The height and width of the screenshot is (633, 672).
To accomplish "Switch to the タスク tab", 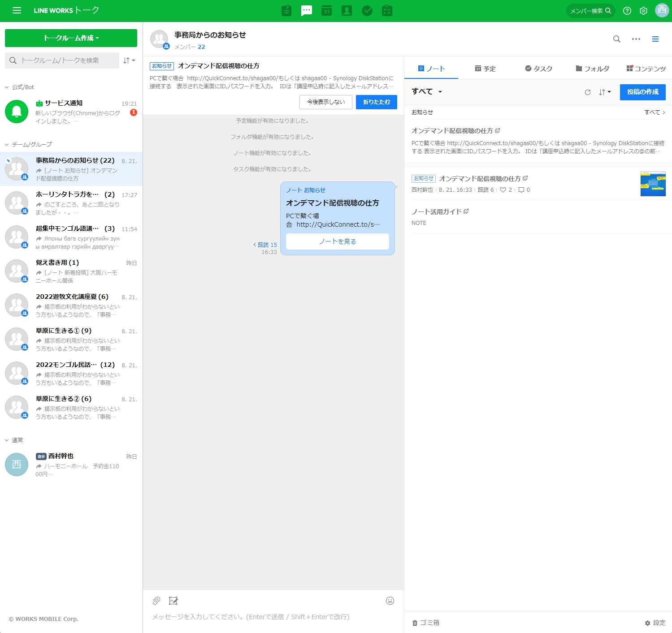I will click(x=538, y=69).
